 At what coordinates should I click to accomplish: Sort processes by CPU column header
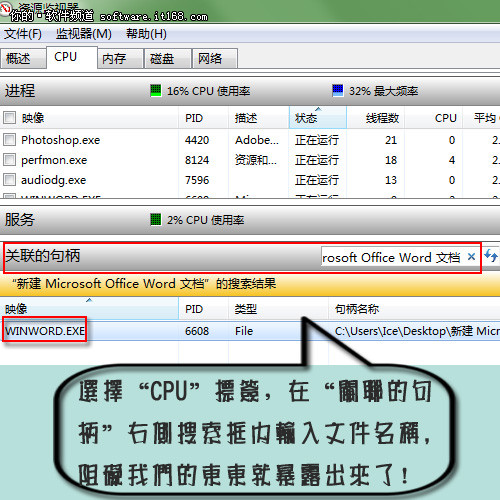[x=433, y=118]
